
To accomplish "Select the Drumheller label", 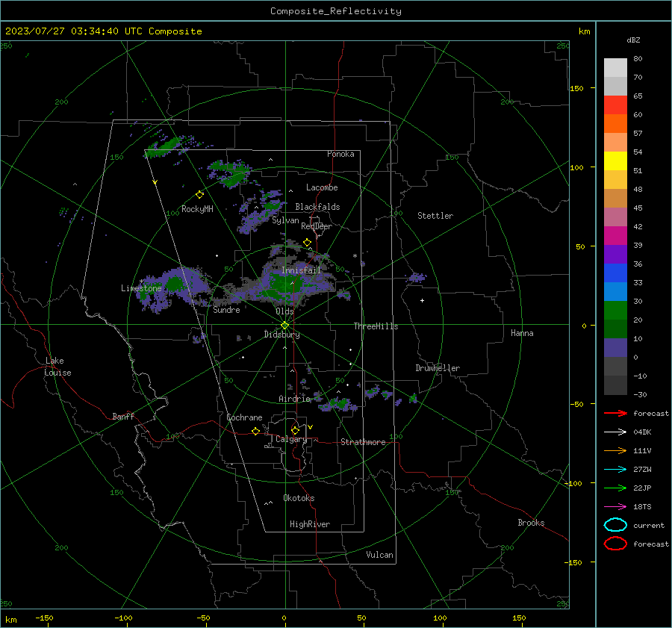I will click(438, 368).
